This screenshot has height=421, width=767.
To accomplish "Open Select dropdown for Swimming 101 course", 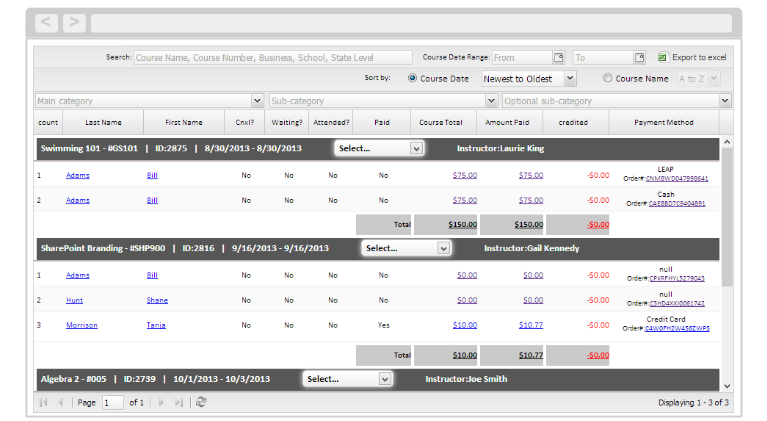I will [x=379, y=149].
